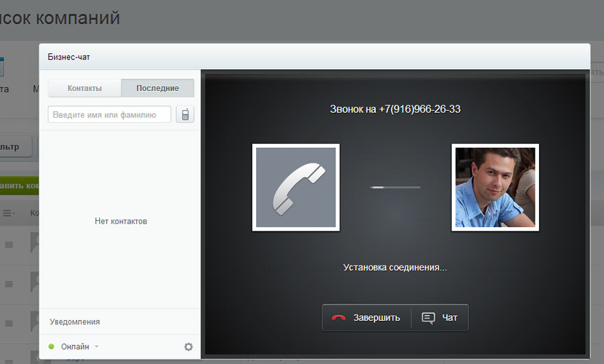This screenshot has width=604, height=364.
Task: Open the Чат button with speech bubble
Action: [x=440, y=317]
